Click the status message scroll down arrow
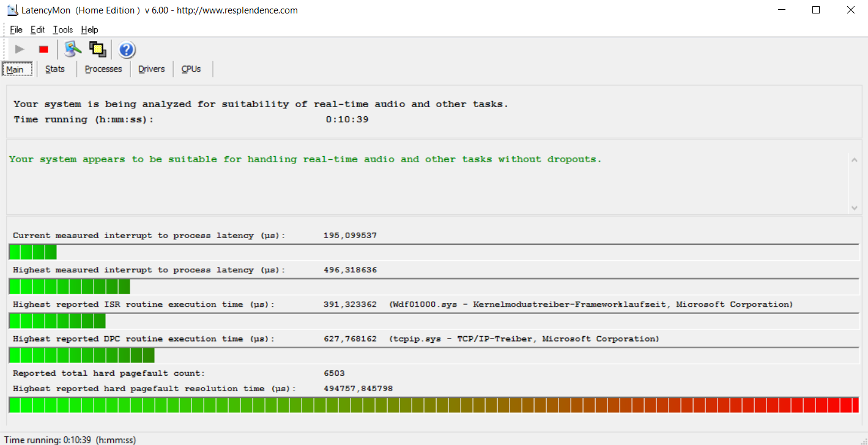 click(x=855, y=208)
